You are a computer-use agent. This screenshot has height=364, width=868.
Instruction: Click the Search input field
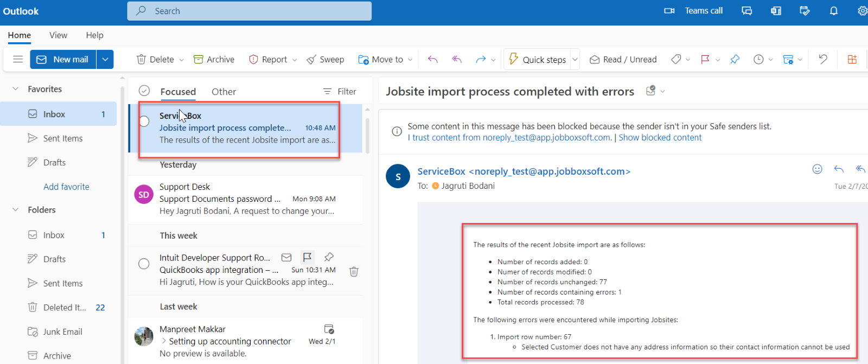[250, 11]
